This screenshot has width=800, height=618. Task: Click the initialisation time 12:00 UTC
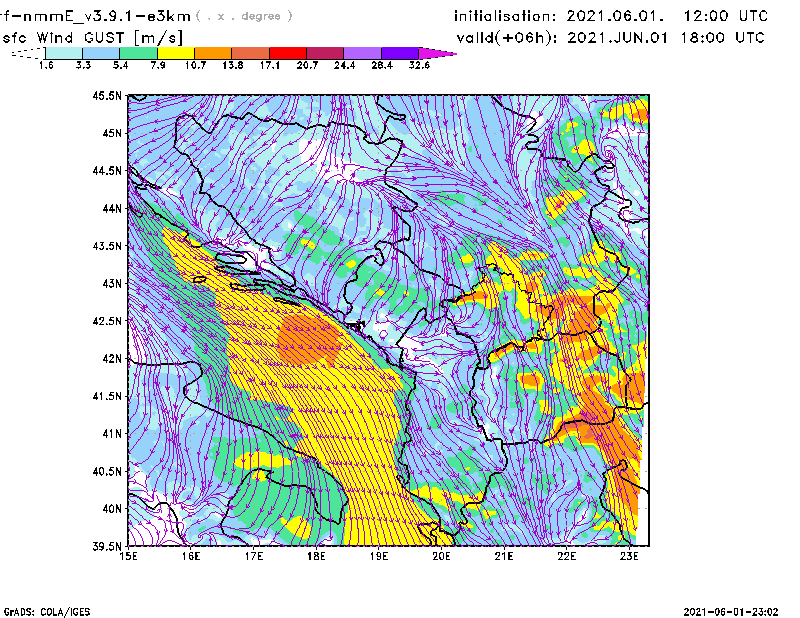point(726,16)
